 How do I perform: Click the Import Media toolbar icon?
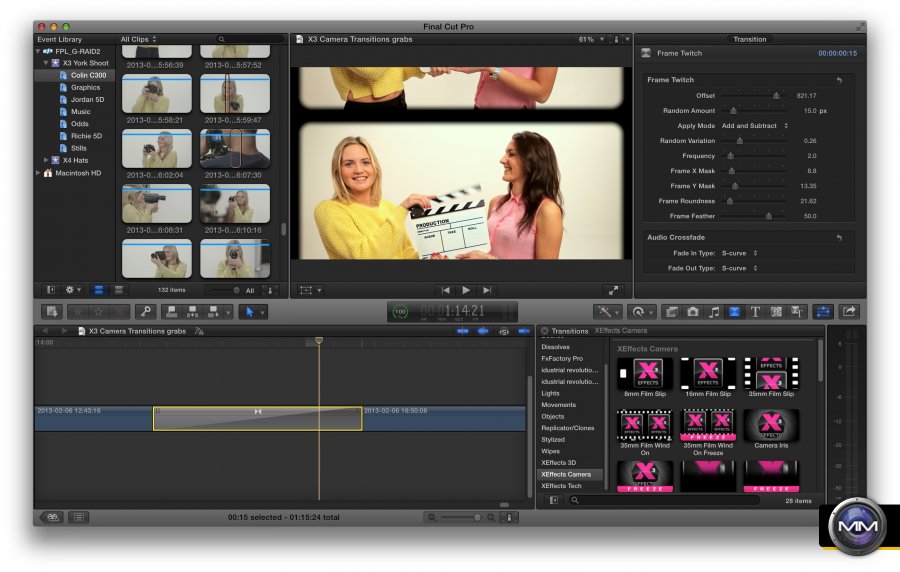pos(50,312)
